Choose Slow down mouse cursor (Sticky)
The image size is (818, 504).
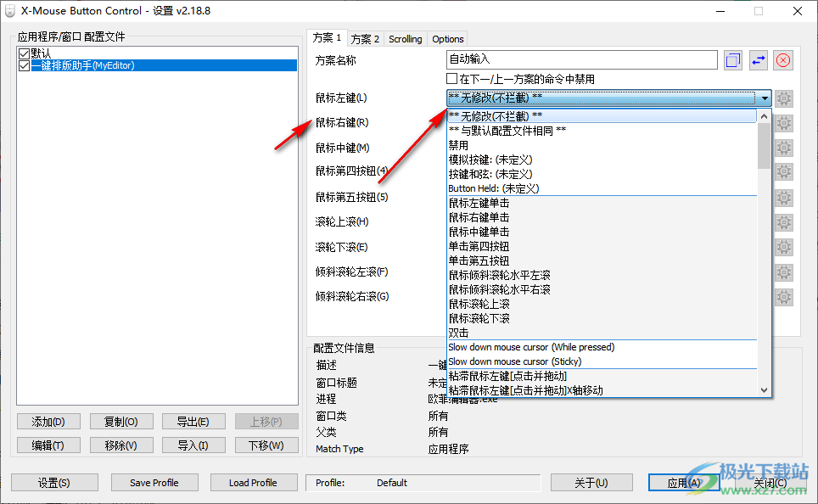pos(602,361)
